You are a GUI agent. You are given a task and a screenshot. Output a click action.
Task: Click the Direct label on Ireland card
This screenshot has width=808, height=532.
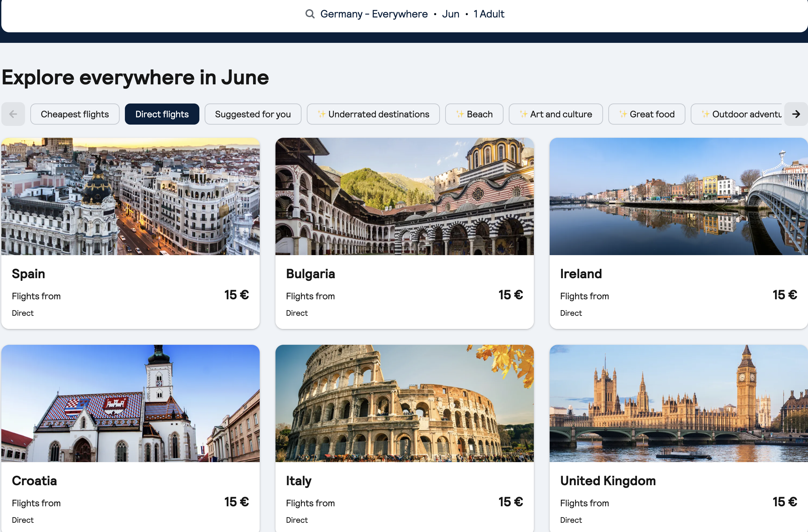[x=571, y=313]
